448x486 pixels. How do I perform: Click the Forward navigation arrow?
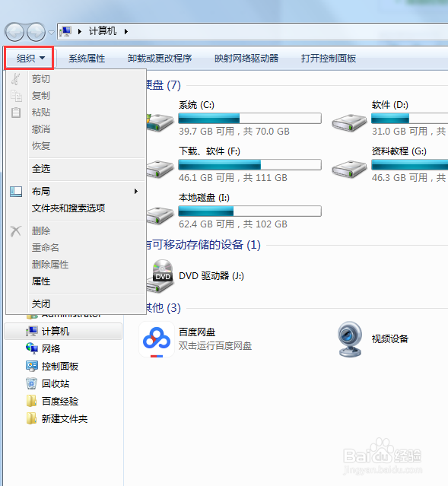click(36, 32)
